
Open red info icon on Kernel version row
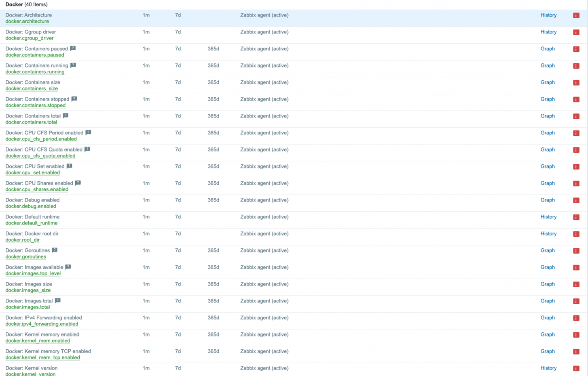(576, 369)
